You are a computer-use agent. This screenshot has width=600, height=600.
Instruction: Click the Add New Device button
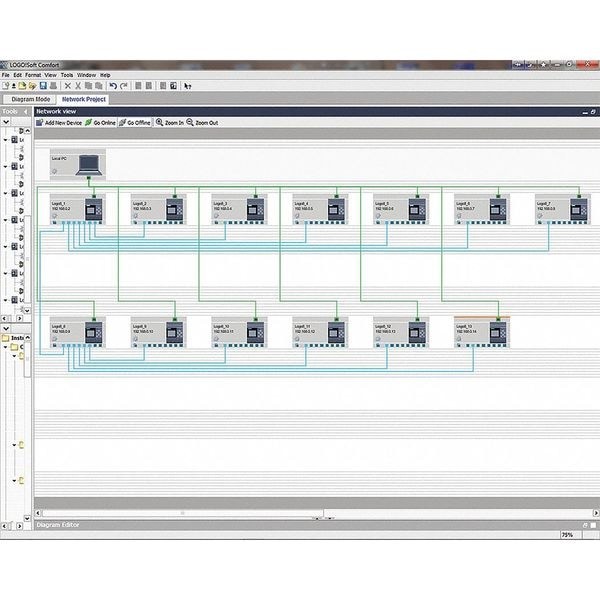[62, 122]
